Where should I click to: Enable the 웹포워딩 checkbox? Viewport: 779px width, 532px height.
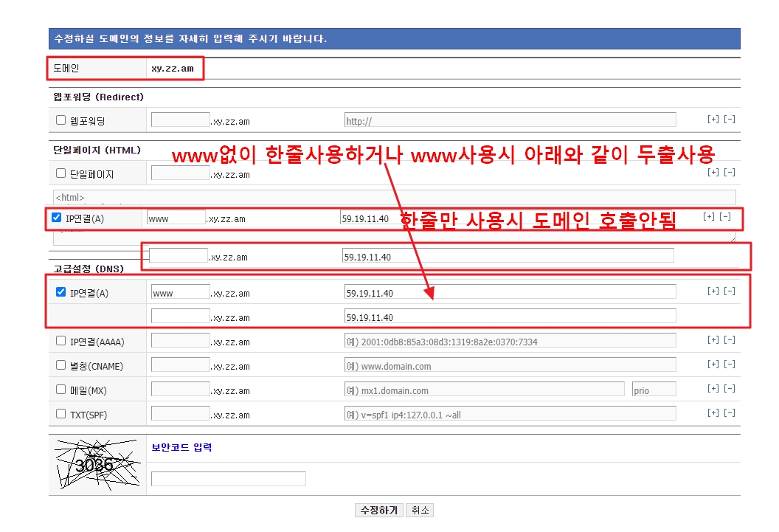tap(60, 120)
